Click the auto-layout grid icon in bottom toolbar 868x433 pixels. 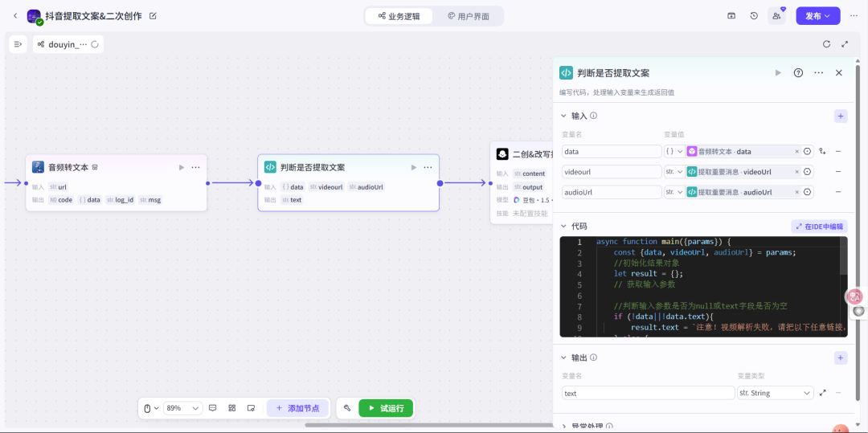coord(232,408)
